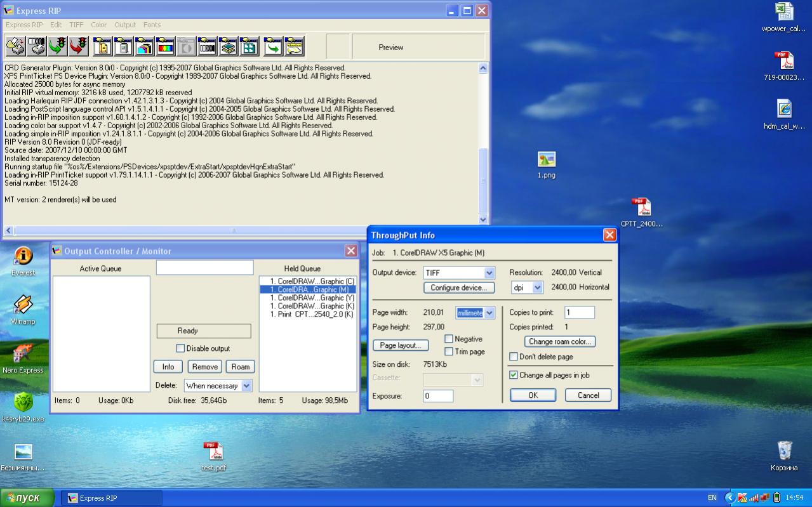This screenshot has width=812, height=507.
Task: Click the Print File printer icon in toolbar
Action: 15,46
